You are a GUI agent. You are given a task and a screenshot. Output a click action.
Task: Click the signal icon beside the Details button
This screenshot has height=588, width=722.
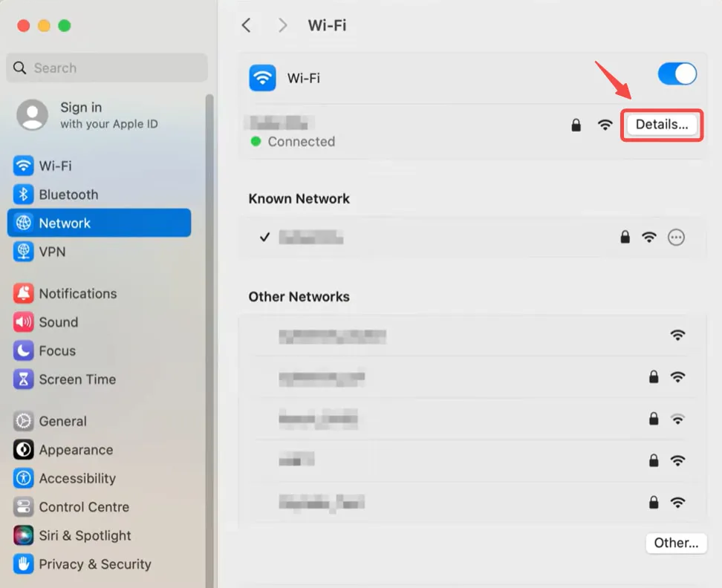click(x=605, y=125)
